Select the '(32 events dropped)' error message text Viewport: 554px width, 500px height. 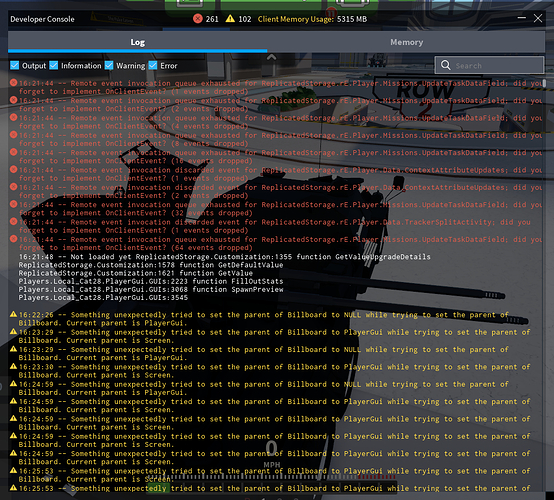click(280, 209)
